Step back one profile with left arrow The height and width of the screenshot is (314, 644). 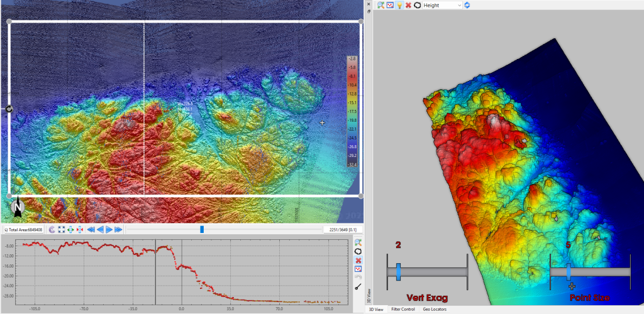tap(100, 230)
